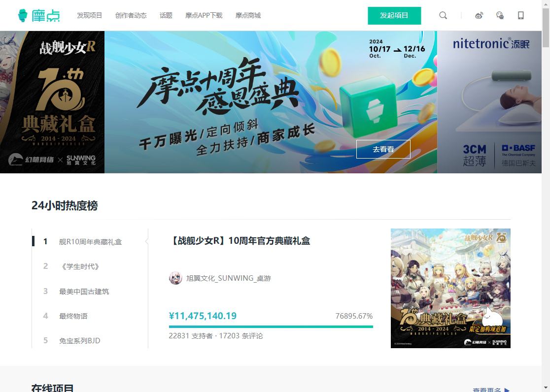This screenshot has height=392, width=550.
Task: Click the 查看更多 link
Action: 486,390
